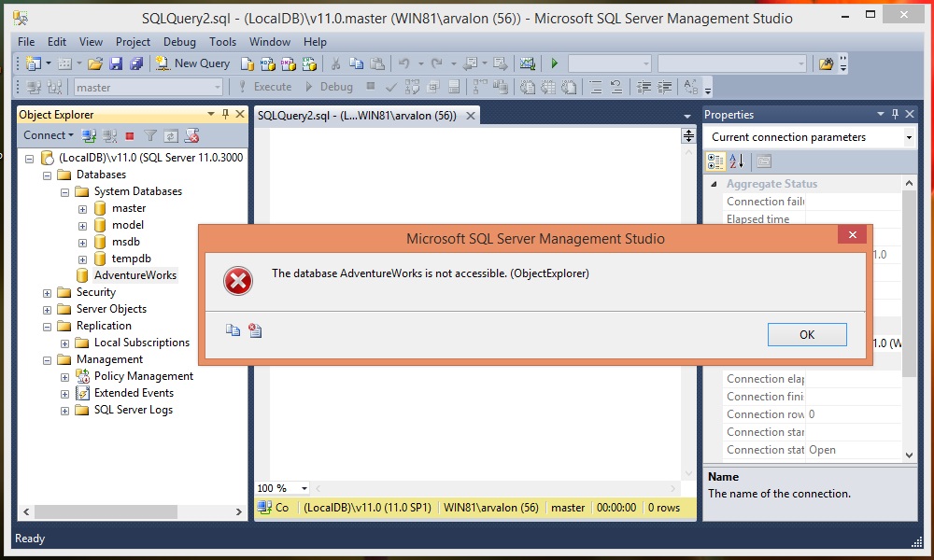
Task: Click the Analysis Services MDX Query icon
Action: tap(268, 63)
